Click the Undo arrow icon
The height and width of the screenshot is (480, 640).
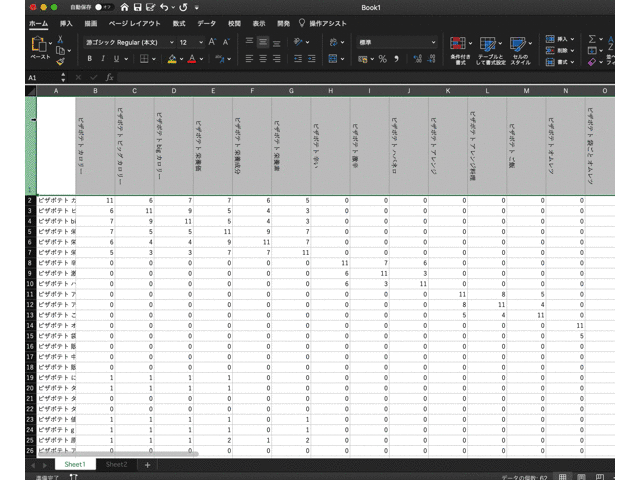[x=163, y=7]
